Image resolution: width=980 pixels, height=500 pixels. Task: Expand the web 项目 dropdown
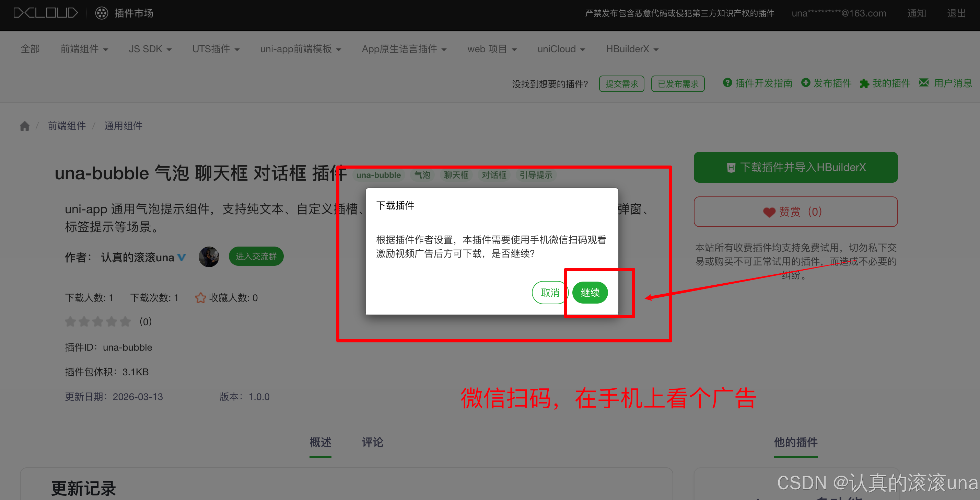point(492,49)
